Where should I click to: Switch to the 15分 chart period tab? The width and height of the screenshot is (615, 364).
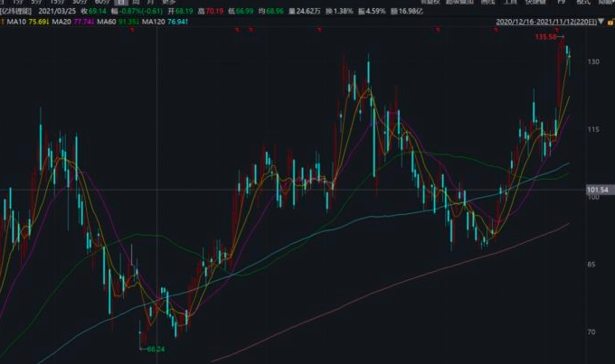pyautogui.click(x=57, y=2)
